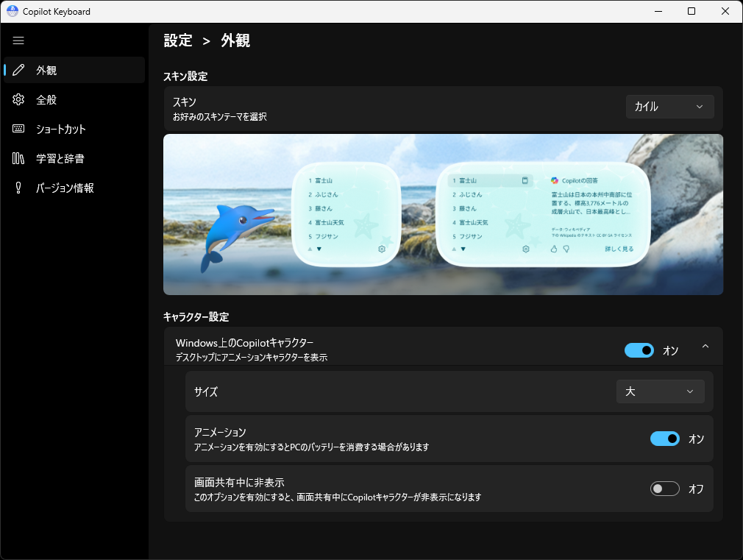Screen dimensions: 743x560
Task: Click the サイズ label
Action: click(206, 391)
